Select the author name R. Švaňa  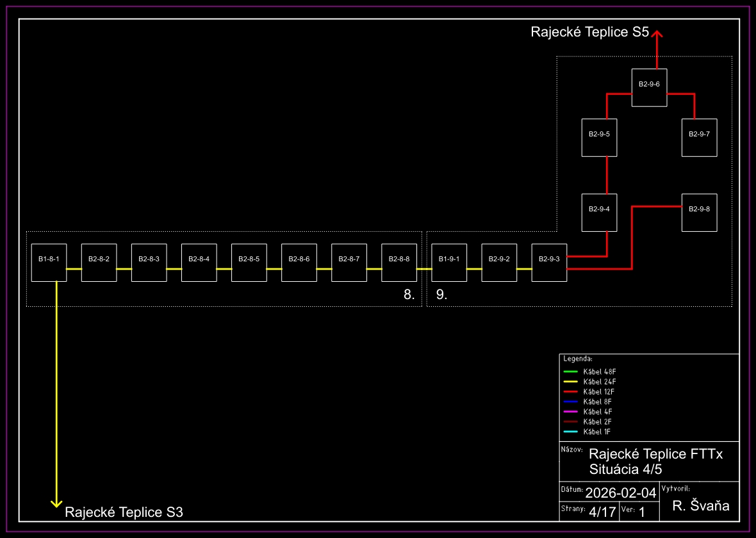pyautogui.click(x=700, y=506)
